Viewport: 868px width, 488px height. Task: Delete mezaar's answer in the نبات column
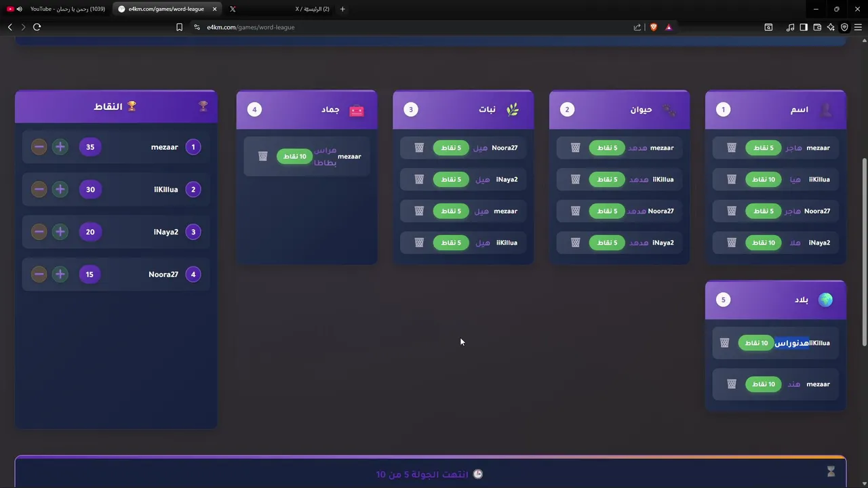pyautogui.click(x=419, y=211)
